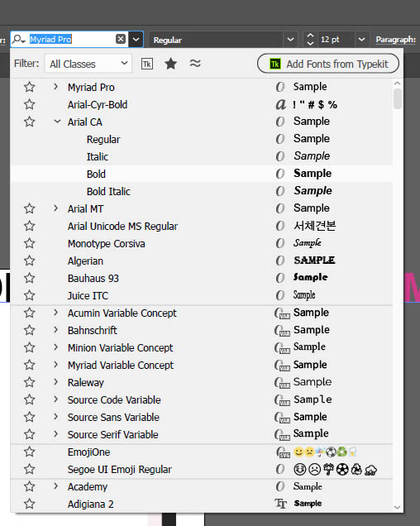
Task: Open the All Classes filter dropdown
Action: (x=88, y=64)
